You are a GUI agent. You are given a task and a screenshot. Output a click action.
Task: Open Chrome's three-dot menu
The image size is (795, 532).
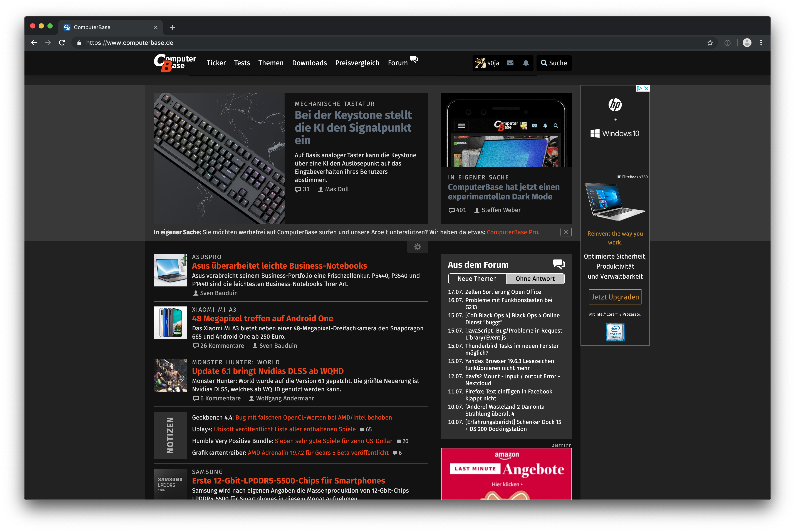[761, 43]
